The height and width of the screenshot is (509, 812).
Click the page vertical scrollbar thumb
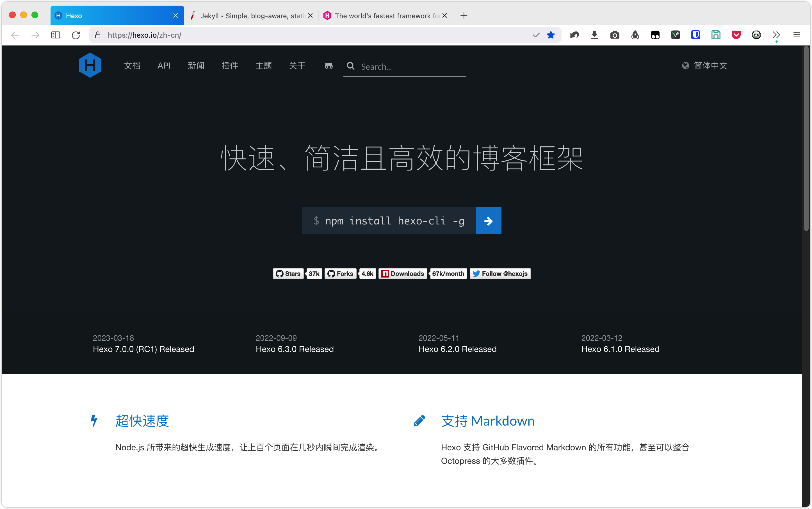[806, 138]
